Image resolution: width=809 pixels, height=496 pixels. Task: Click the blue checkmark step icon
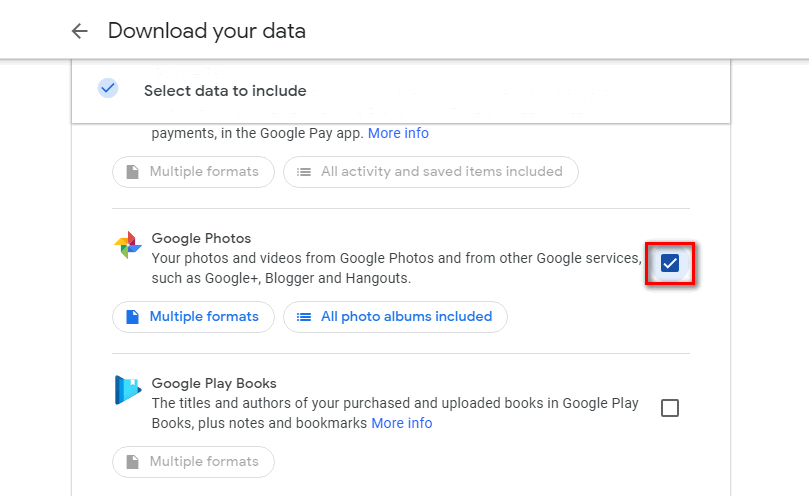click(108, 88)
